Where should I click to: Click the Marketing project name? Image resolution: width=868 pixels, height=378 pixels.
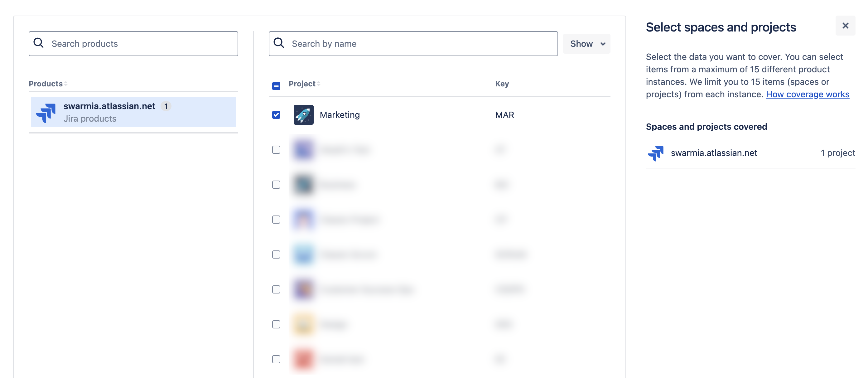[x=340, y=115]
